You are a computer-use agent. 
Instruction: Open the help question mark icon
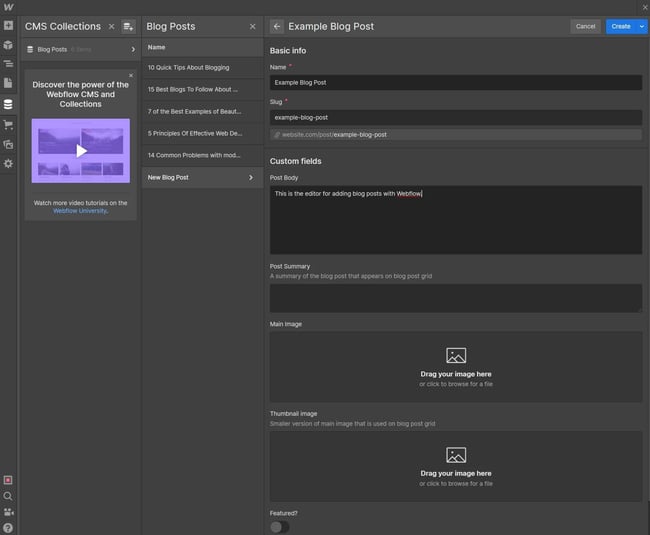(8, 527)
